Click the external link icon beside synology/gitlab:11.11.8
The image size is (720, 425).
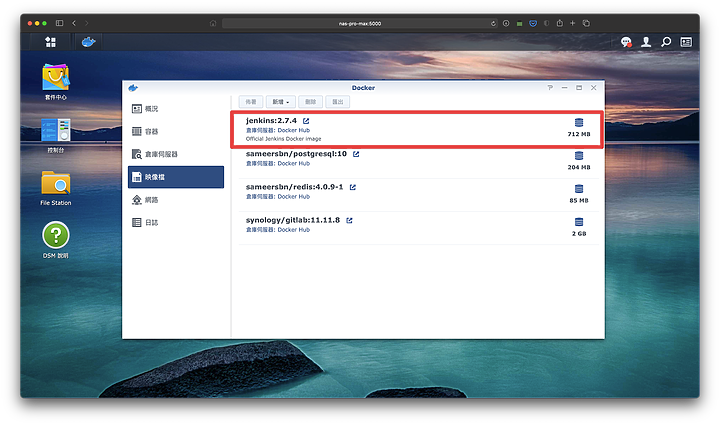349,220
